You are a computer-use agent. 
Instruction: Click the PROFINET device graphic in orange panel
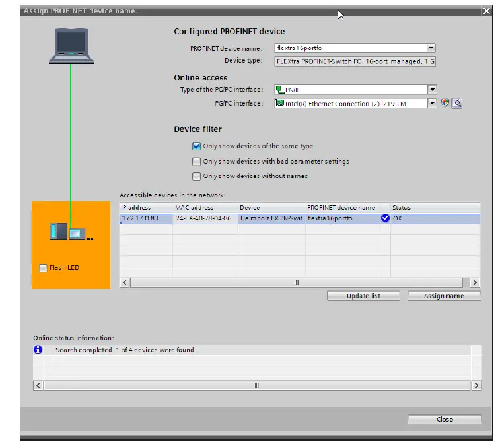coord(71,232)
